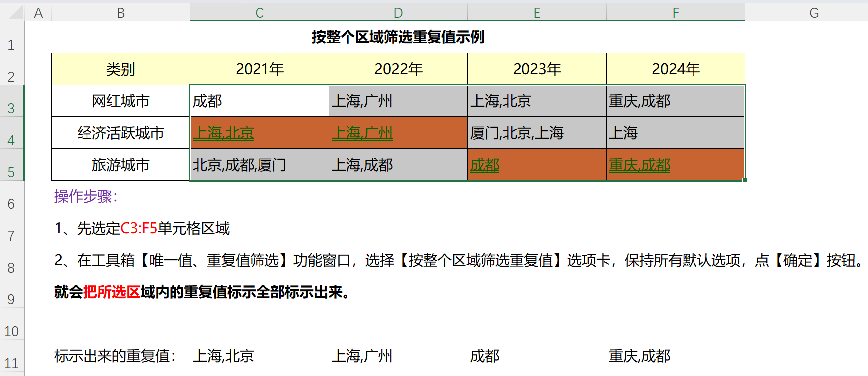Viewport: 868px width, 376px height.
Task: Click the 旅游城市 category cell
Action: coord(121,165)
